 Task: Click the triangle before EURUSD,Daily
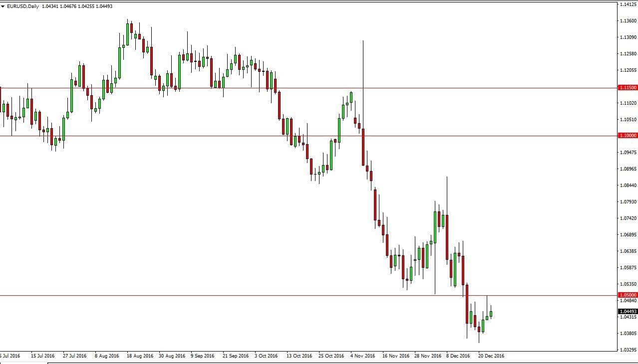(3, 6)
